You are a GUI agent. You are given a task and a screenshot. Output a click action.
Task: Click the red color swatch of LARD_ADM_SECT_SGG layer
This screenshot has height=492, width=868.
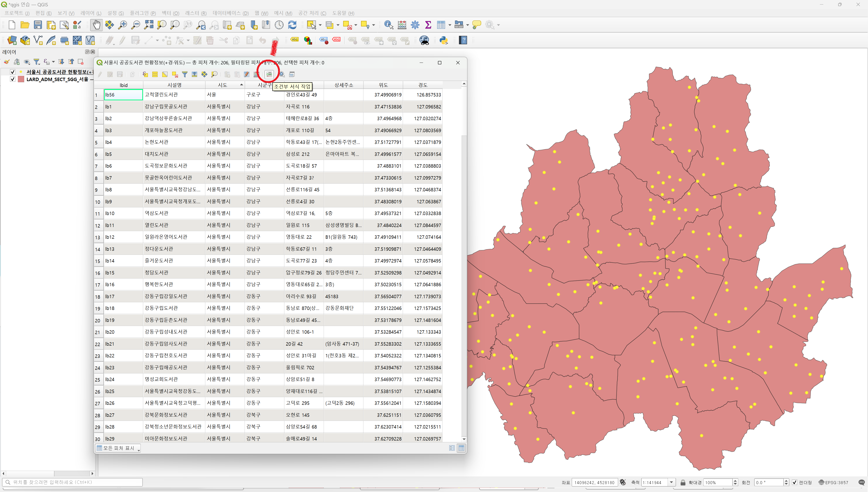click(21, 79)
